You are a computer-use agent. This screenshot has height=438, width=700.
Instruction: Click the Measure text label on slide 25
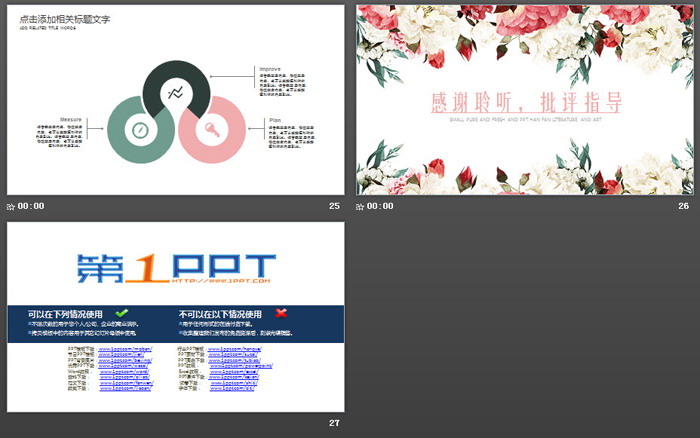[70, 119]
